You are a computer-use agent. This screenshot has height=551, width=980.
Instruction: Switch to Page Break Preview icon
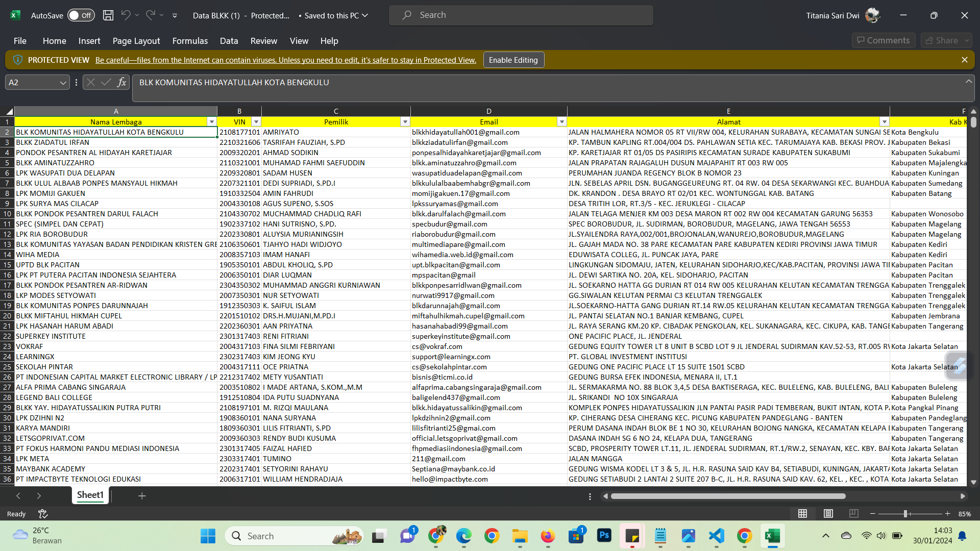click(853, 514)
